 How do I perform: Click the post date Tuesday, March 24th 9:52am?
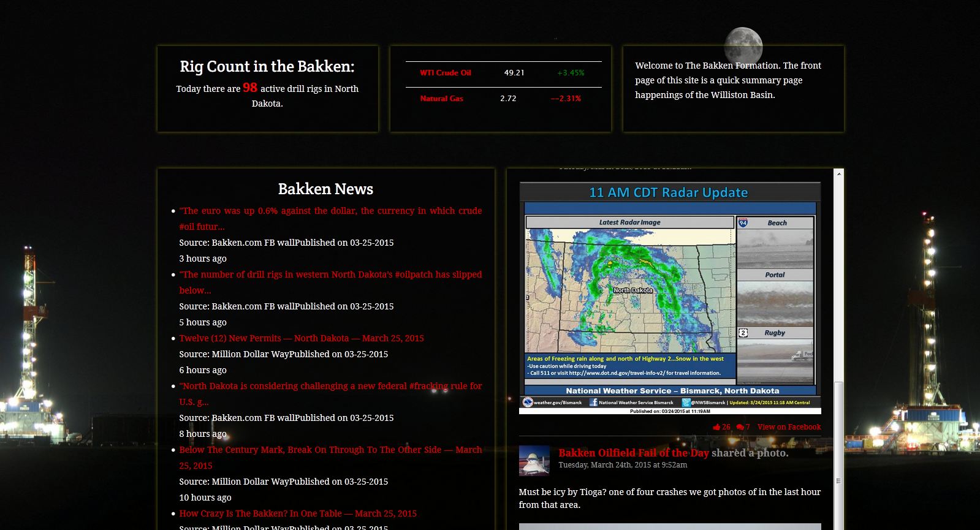pyautogui.click(x=623, y=465)
